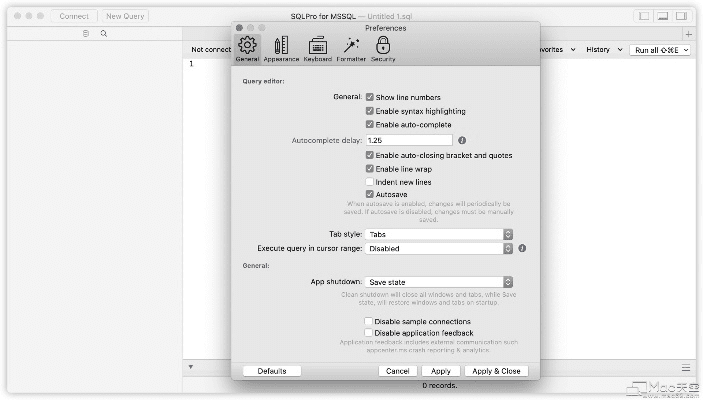Toggle Enable syntax highlighting checkbox
Image resolution: width=703 pixels, height=400 pixels.
[x=369, y=111]
